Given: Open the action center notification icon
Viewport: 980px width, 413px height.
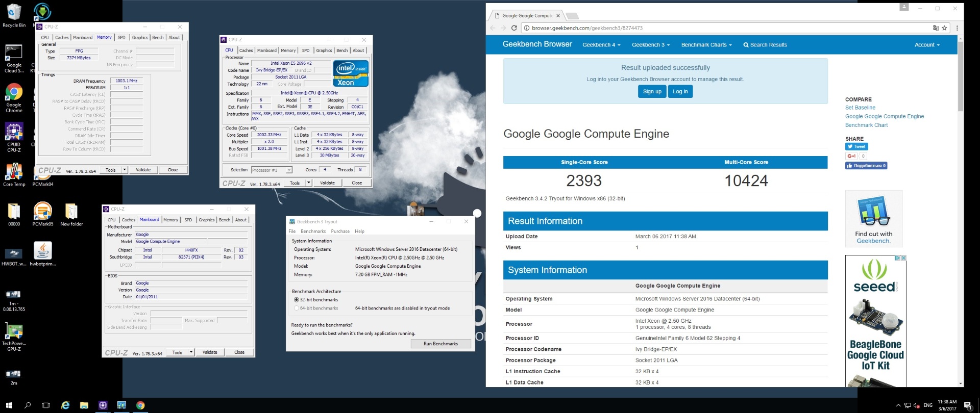Looking at the screenshot, I should point(968,405).
